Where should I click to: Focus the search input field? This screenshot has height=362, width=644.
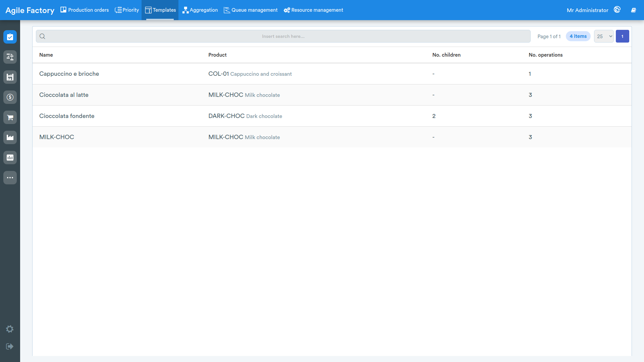pos(283,36)
